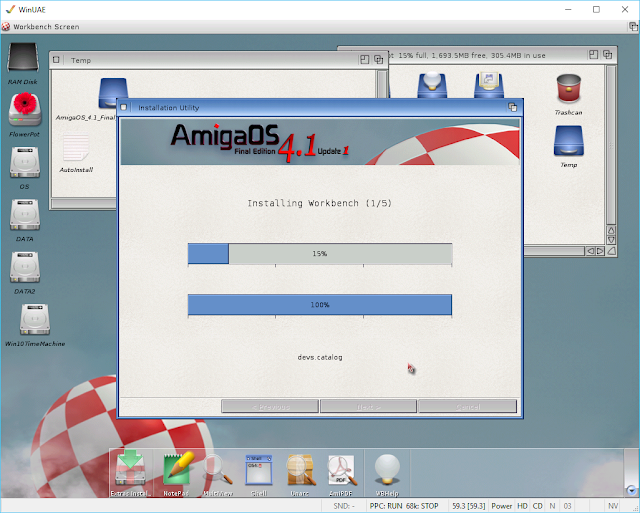Click the scroll left arrow in rear window

point(590,251)
